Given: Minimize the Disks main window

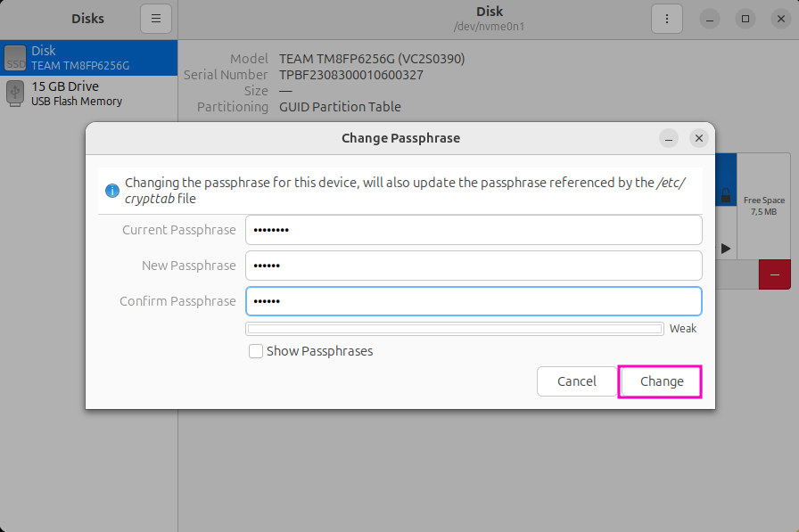Looking at the screenshot, I should pos(710,18).
